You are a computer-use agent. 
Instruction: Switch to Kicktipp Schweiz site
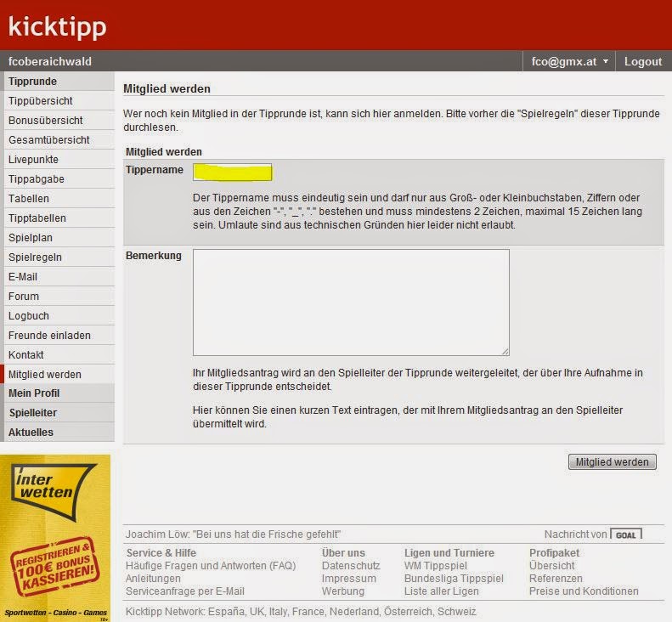tap(457, 611)
